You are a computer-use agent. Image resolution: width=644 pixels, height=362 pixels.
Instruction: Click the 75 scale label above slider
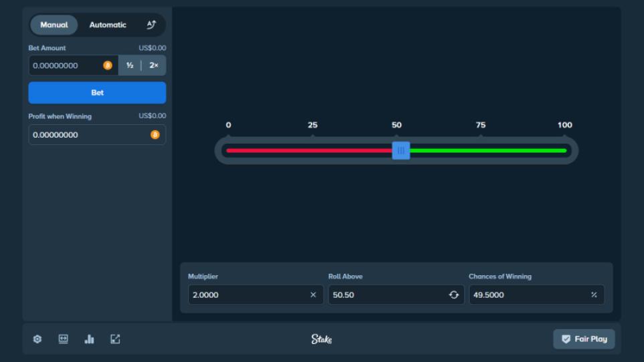tap(481, 125)
